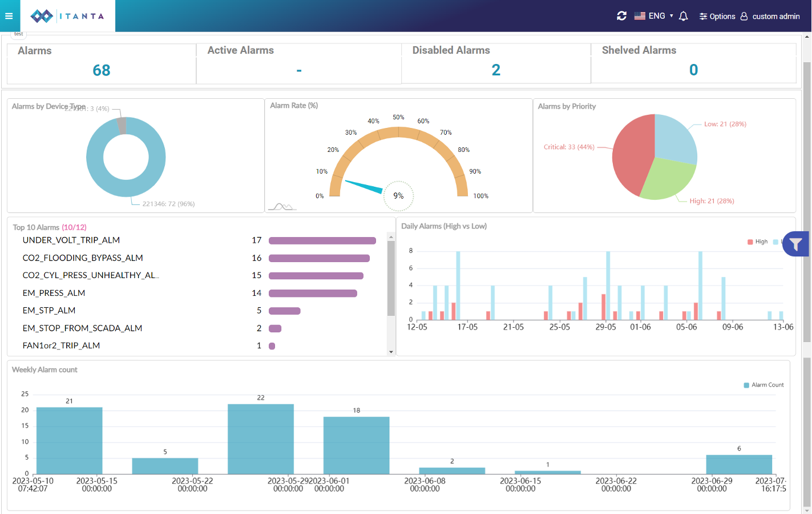Click the Top 10 Alarms scrollbar thumb
The width and height of the screenshot is (812, 514).
[x=391, y=278]
